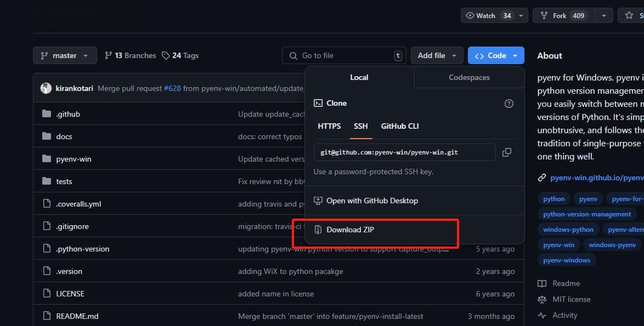Open the Activity link in About
Image resolution: width=644 pixels, height=326 pixels.
point(564,316)
